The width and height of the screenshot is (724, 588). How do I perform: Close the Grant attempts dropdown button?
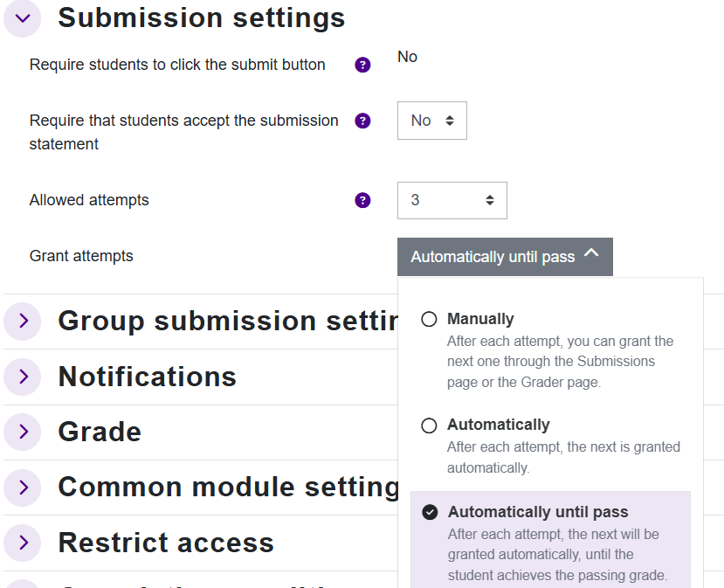click(x=505, y=256)
